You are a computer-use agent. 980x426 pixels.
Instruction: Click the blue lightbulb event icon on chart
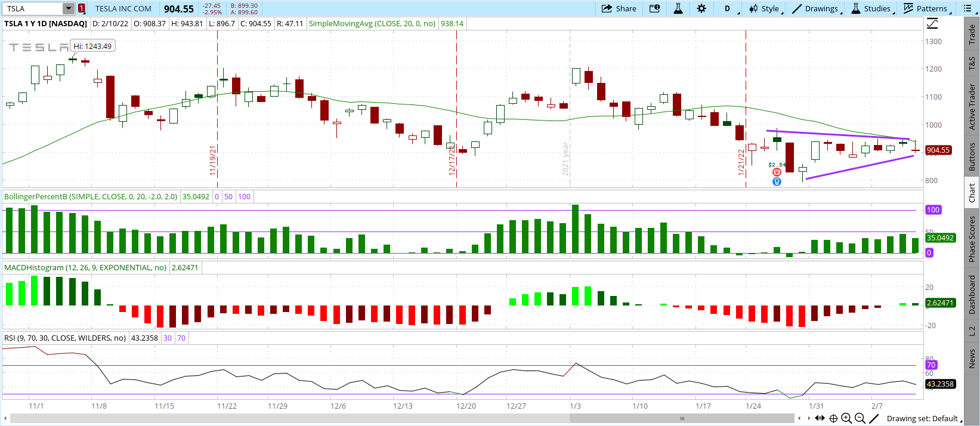[x=777, y=181]
